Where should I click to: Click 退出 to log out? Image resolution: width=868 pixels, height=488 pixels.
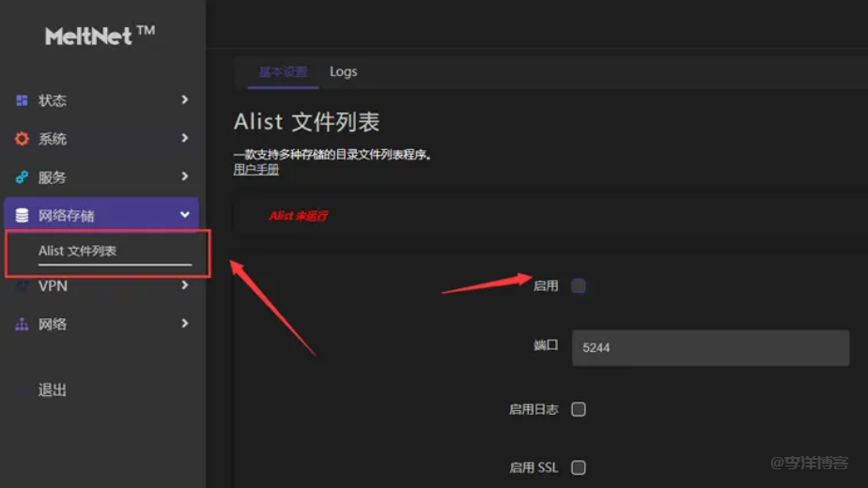point(53,390)
